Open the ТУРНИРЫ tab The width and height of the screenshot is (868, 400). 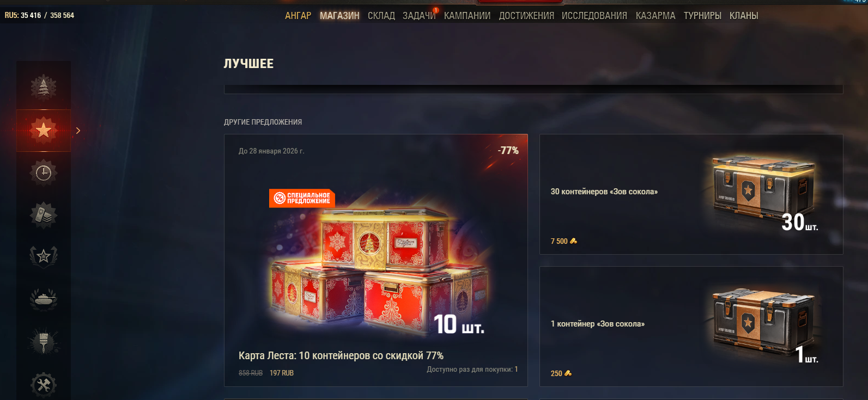pos(702,16)
